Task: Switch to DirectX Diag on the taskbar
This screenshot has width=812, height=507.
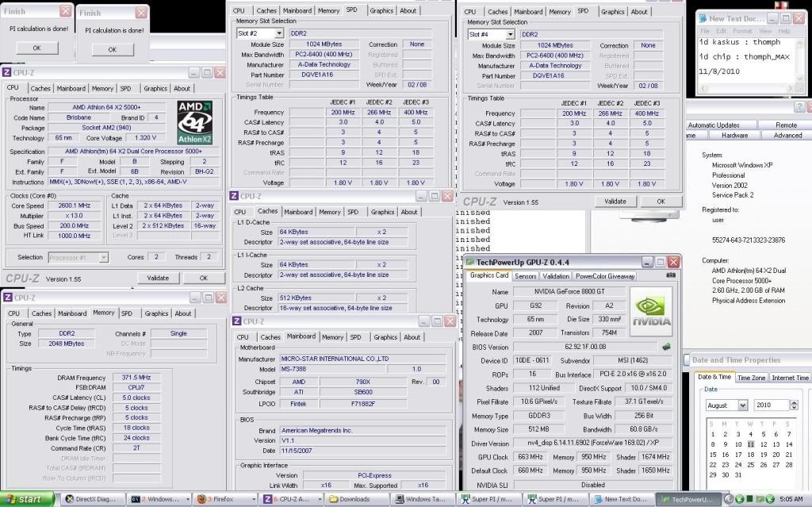Action: (x=94, y=499)
